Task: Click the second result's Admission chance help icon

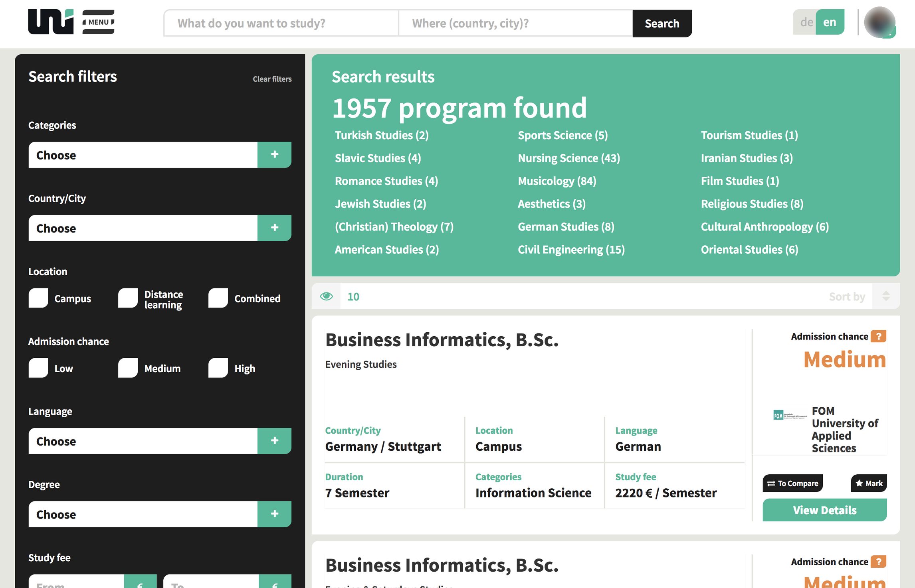Action: click(x=878, y=562)
